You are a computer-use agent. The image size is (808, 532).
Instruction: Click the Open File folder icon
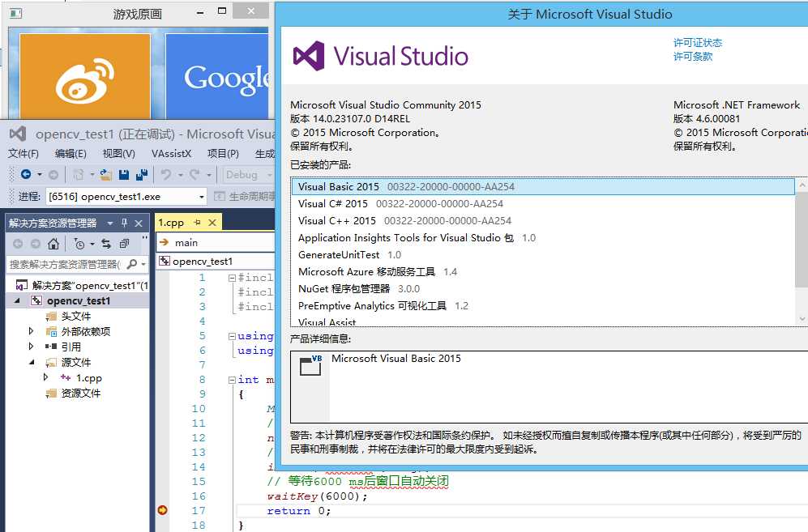coord(105,175)
